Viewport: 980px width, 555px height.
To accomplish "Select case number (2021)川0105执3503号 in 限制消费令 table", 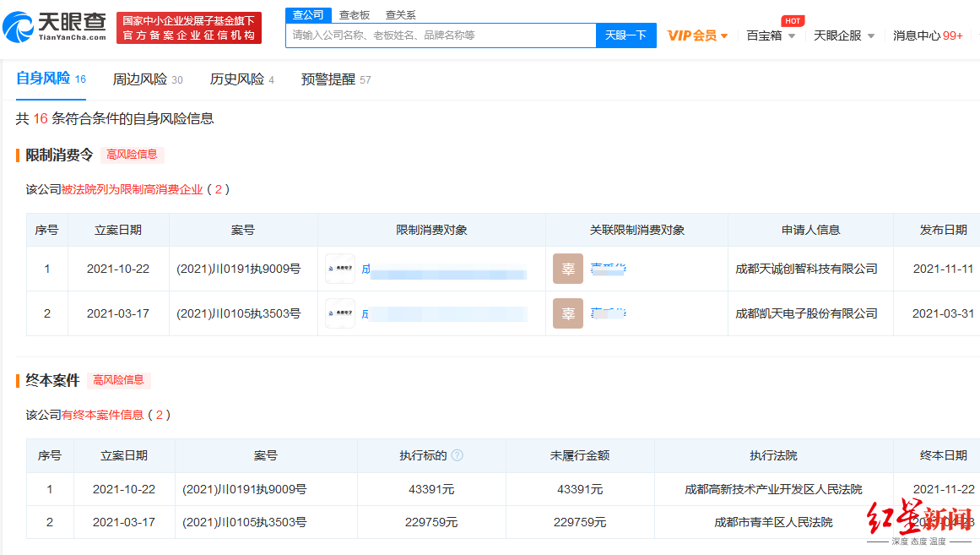I will 239,313.
